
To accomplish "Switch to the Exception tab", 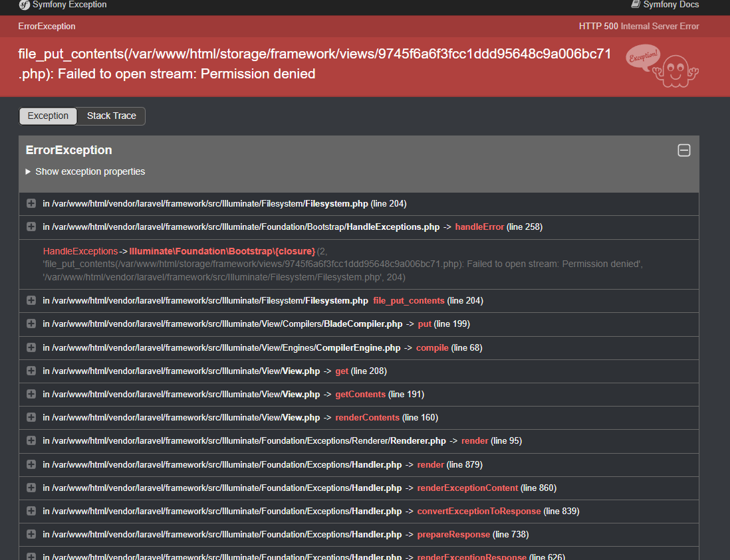I will (48, 116).
